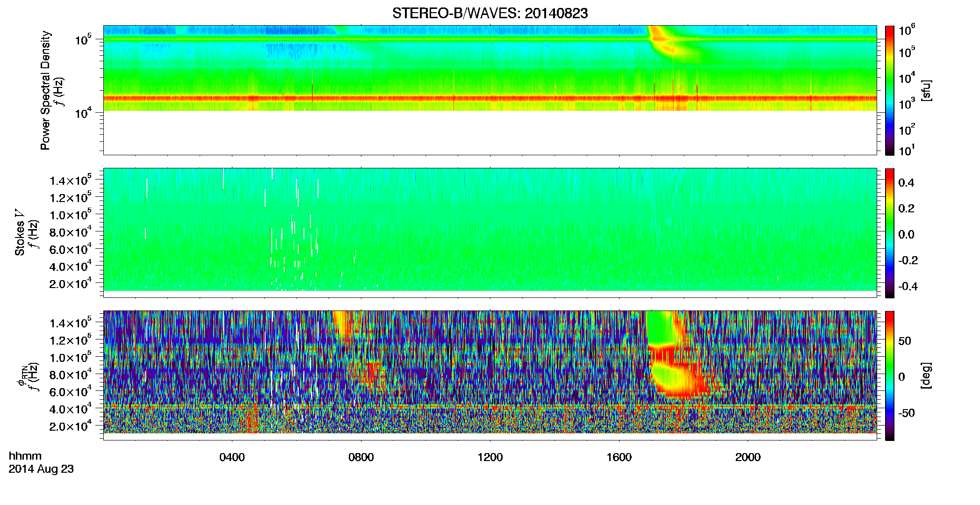Click the φ RTN degrees color bar
The width and height of the screenshot is (980, 505).
tap(890, 375)
